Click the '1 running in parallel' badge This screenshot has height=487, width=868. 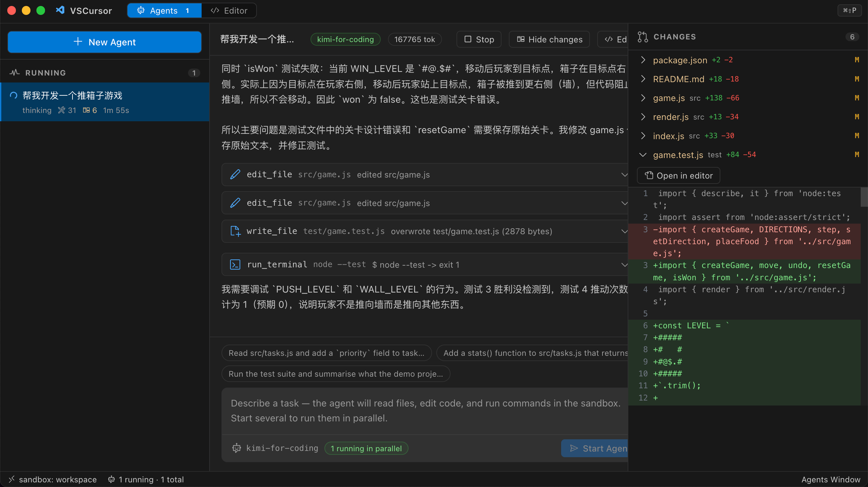coord(366,448)
